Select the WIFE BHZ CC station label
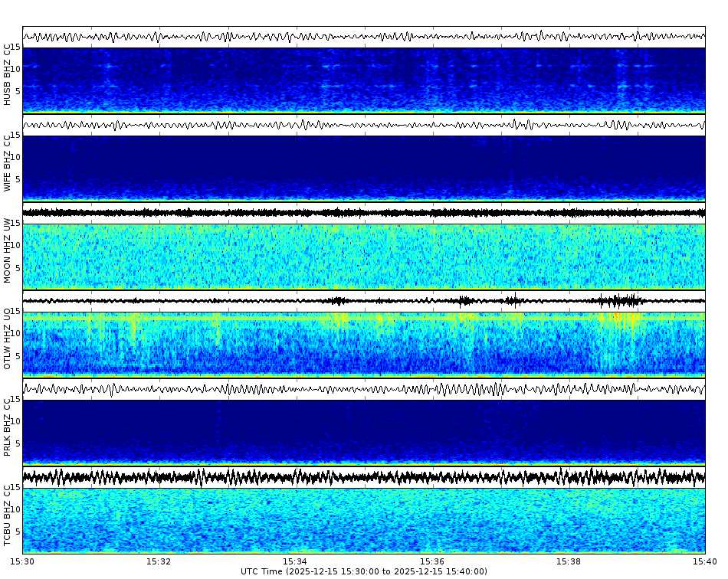The width and height of the screenshot is (728, 579). (x=8, y=161)
